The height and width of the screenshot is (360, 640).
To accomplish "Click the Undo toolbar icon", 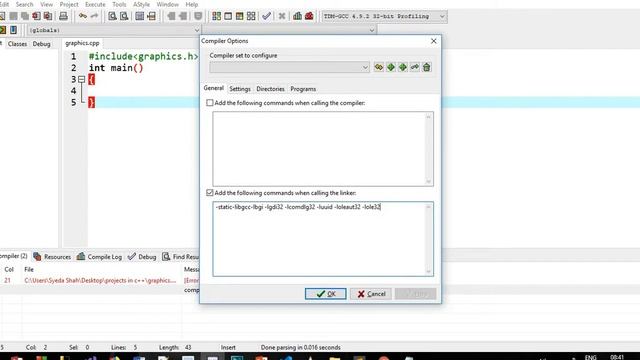I will [x=83, y=16].
